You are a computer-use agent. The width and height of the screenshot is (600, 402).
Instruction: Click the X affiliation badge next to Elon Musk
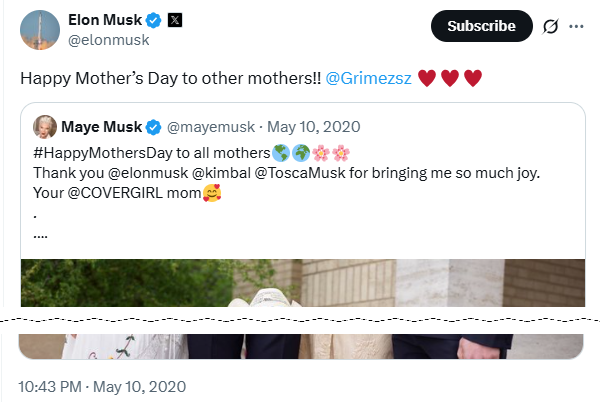(x=178, y=19)
